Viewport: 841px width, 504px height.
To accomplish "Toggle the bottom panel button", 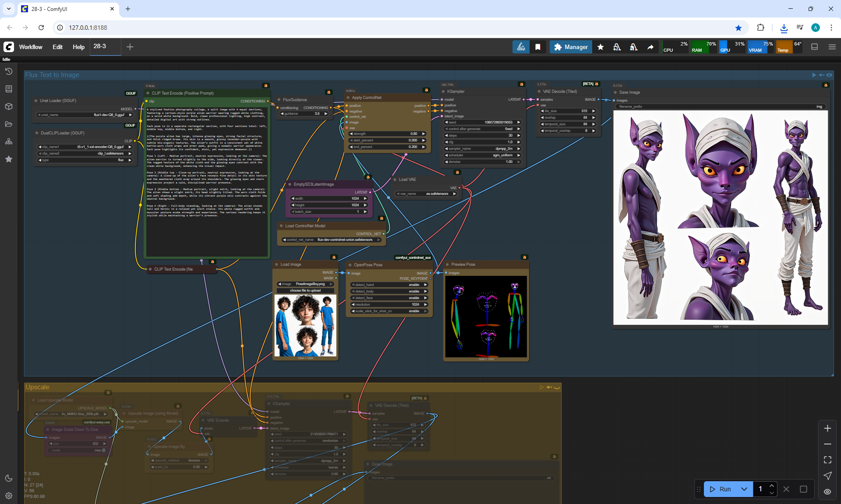I will (x=814, y=47).
